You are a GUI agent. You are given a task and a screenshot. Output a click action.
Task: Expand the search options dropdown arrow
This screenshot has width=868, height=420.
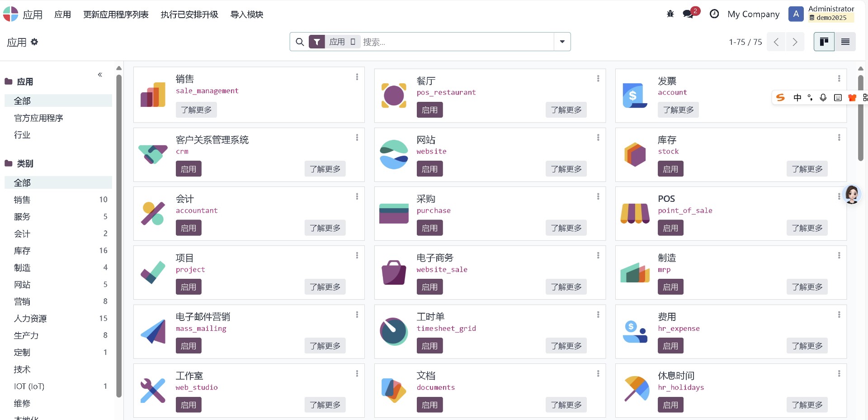(562, 42)
